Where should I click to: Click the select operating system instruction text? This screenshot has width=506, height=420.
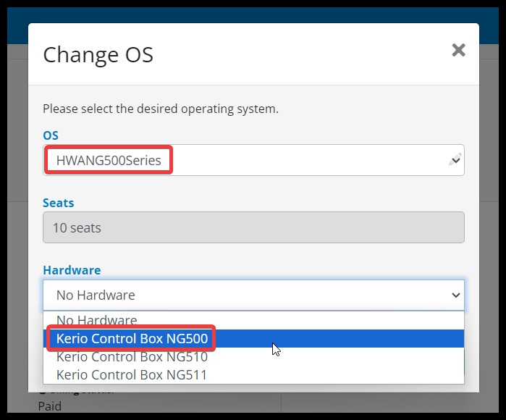coord(161,109)
